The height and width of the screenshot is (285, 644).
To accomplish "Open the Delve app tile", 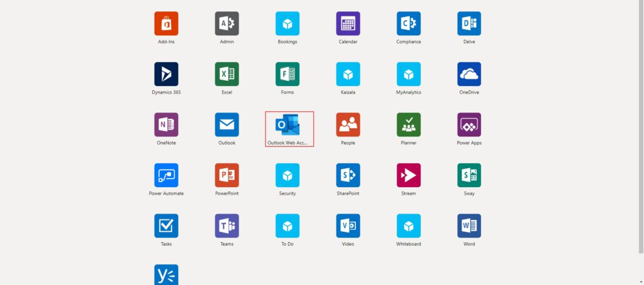I will [x=469, y=23].
